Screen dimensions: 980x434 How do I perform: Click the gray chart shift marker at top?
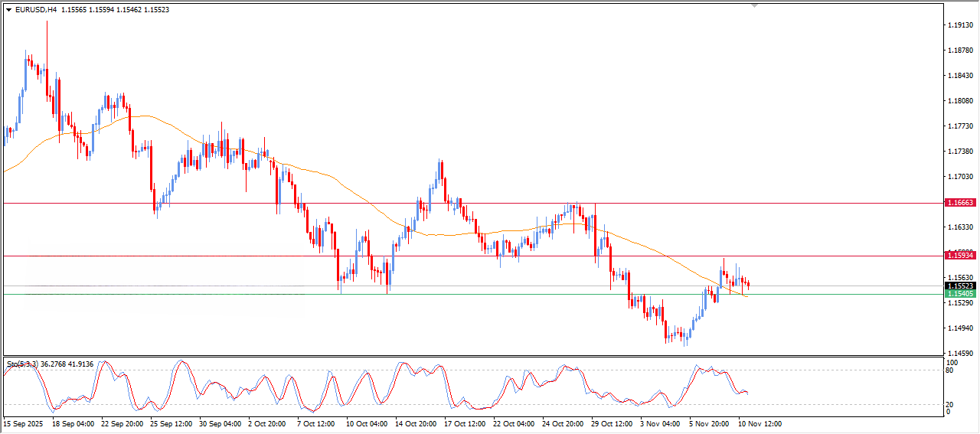755,6
